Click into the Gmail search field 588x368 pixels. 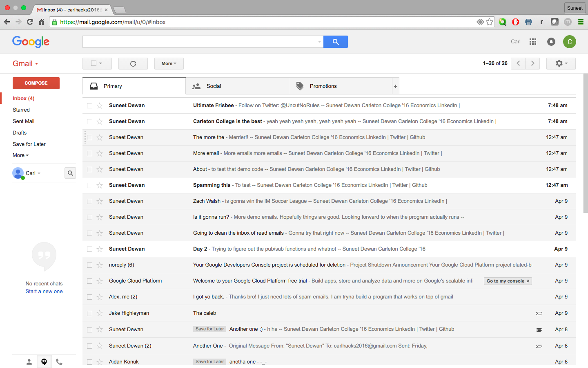click(200, 42)
